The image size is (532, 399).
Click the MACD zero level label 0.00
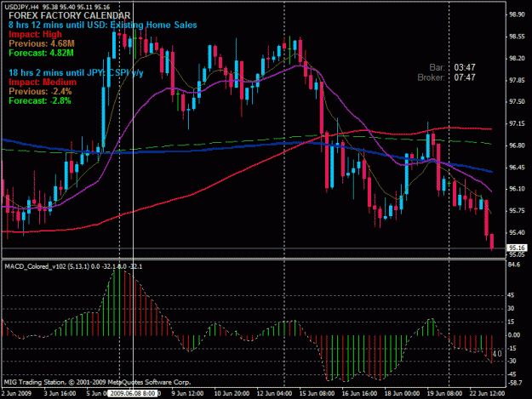coord(513,335)
